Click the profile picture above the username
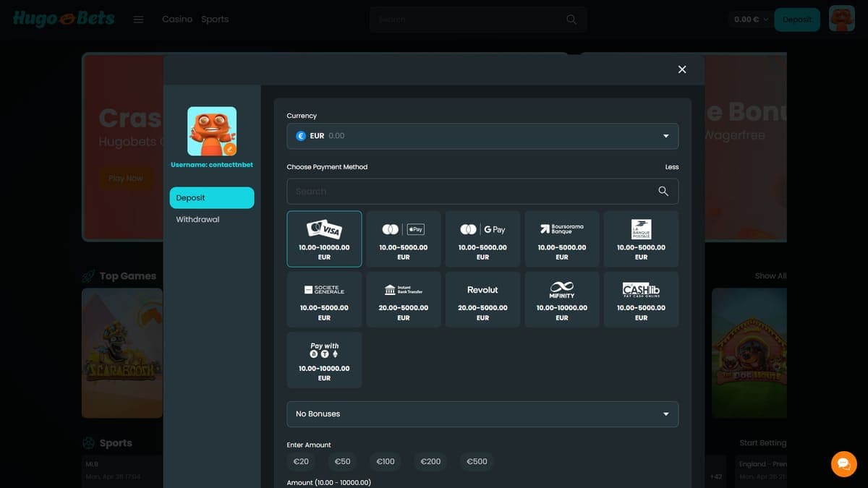 point(212,131)
